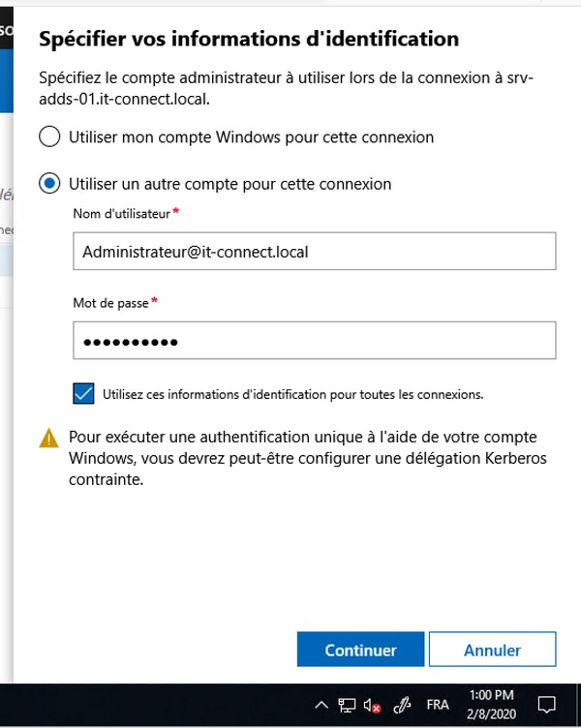Viewport: 581px width, 728px height.
Task: Click the 'Mot de passe' field label
Action: (110, 303)
